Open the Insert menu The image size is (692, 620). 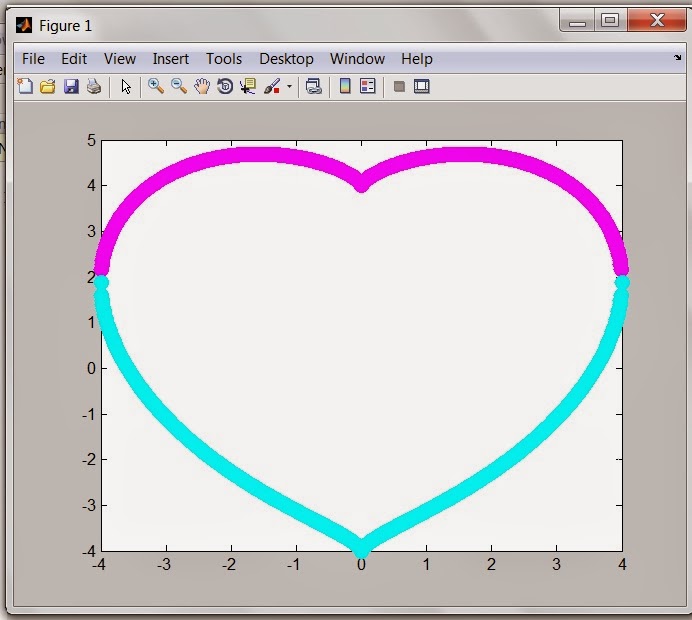[x=171, y=59]
